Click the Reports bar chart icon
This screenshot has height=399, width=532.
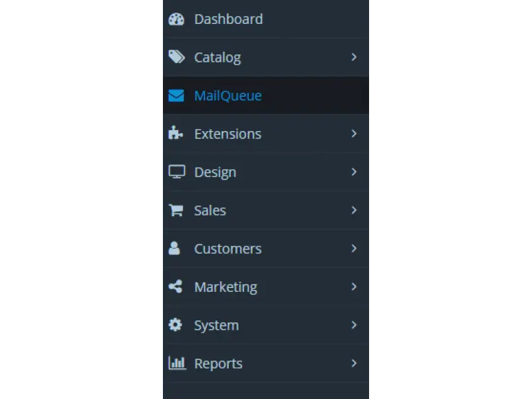[x=177, y=363]
